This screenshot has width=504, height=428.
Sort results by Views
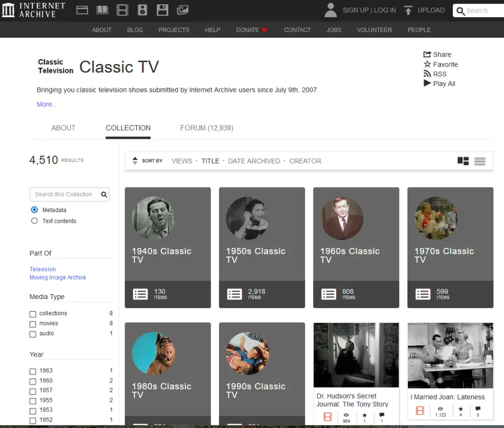point(182,161)
